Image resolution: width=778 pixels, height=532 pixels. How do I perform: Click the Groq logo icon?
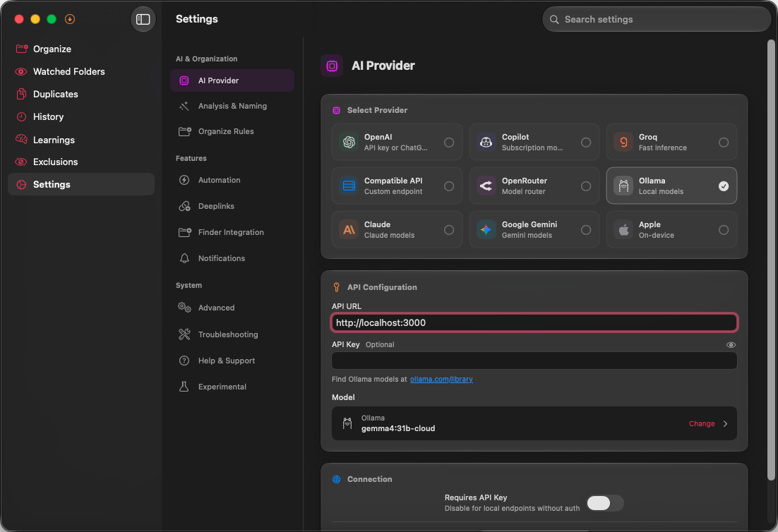(x=623, y=143)
